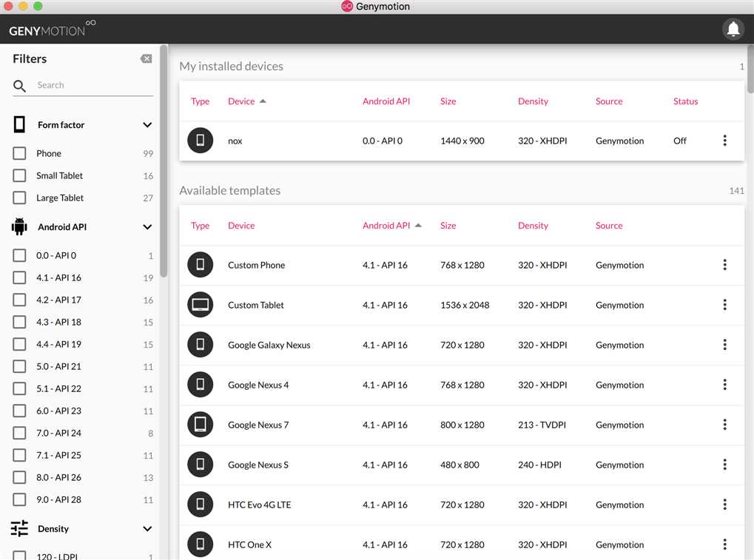Open the three-dot menu for Google Nexus S
Screen dimensions: 754x560
(x=724, y=465)
